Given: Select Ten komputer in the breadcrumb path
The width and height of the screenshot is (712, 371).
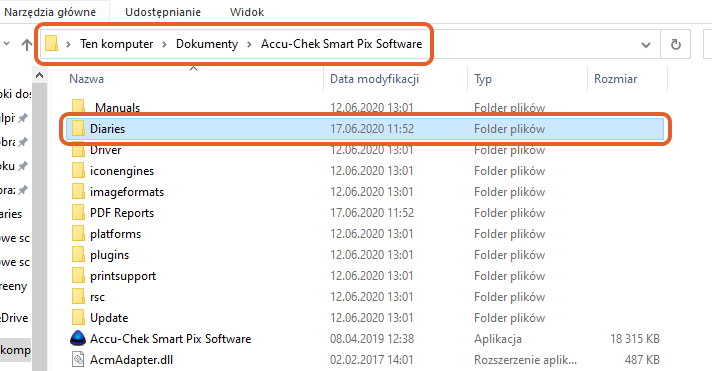Looking at the screenshot, I should pyautogui.click(x=117, y=44).
